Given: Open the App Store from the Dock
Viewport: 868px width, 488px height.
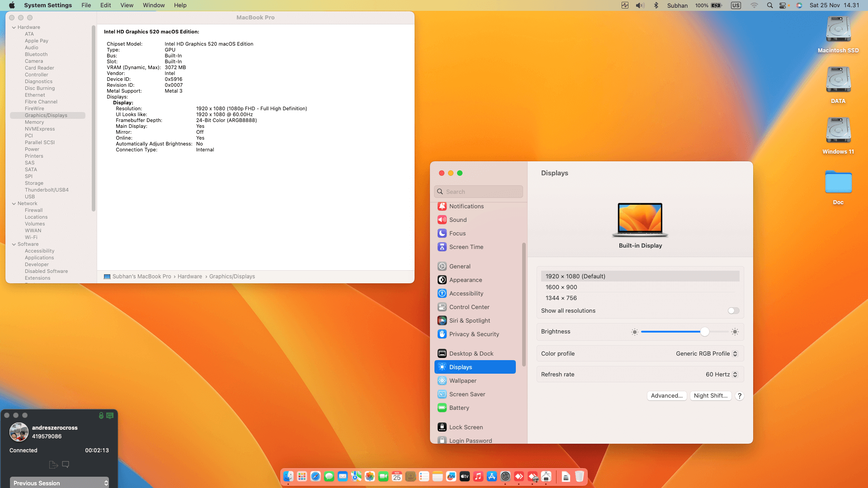Looking at the screenshot, I should point(492,476).
